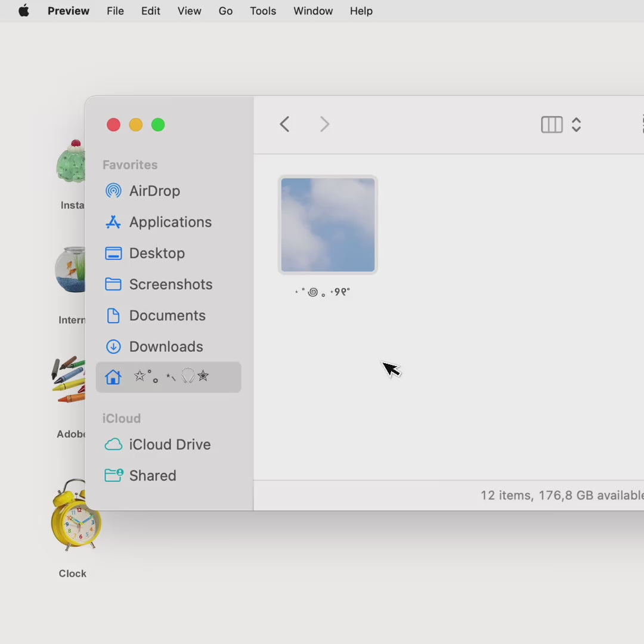The height and width of the screenshot is (644, 644).
Task: Open Downloads from the sidebar
Action: pos(168,346)
